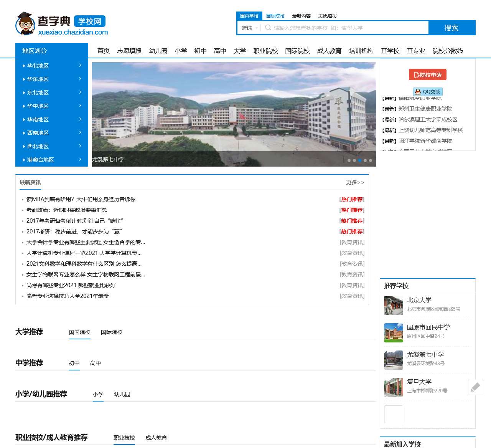Viewport: 491px width, 448px height.
Task: Click the pencil feedback icon
Action: (x=475, y=387)
